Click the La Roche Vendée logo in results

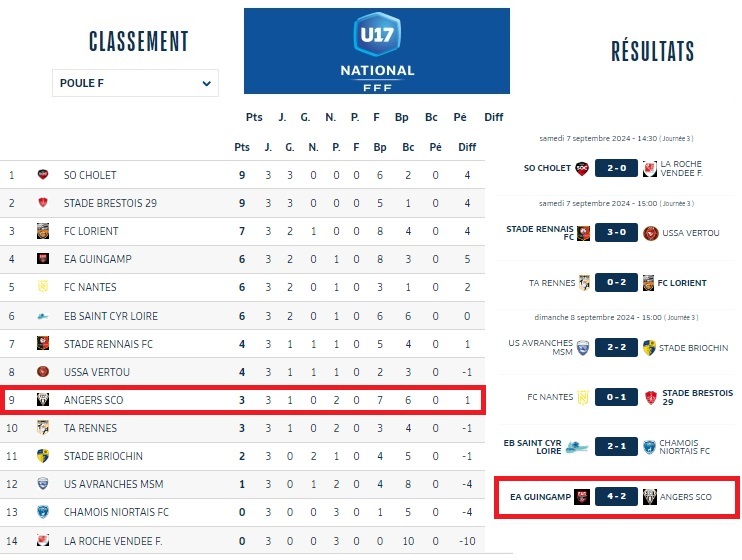(x=650, y=168)
